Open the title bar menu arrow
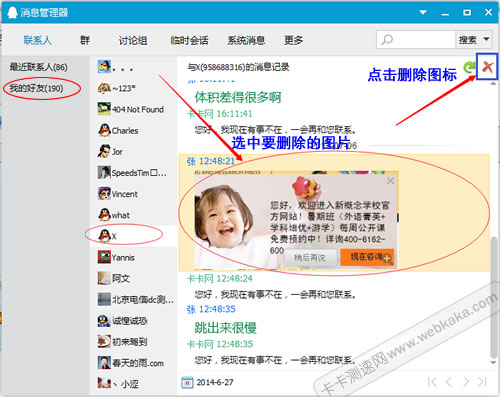Viewport: 500px width, 397px height. click(x=423, y=12)
